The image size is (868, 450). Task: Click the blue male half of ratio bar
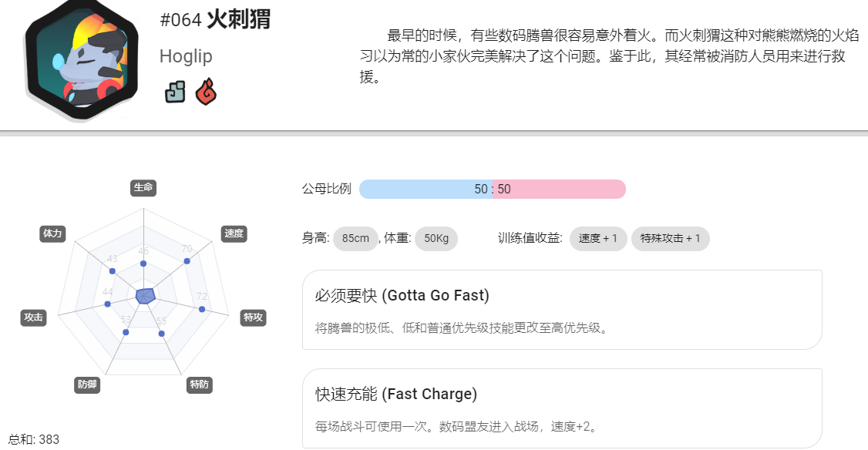pos(426,190)
